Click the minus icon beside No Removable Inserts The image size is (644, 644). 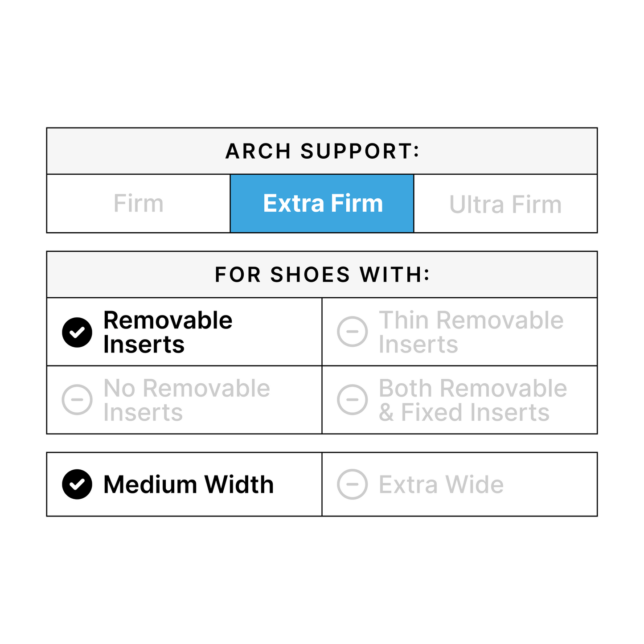77,400
